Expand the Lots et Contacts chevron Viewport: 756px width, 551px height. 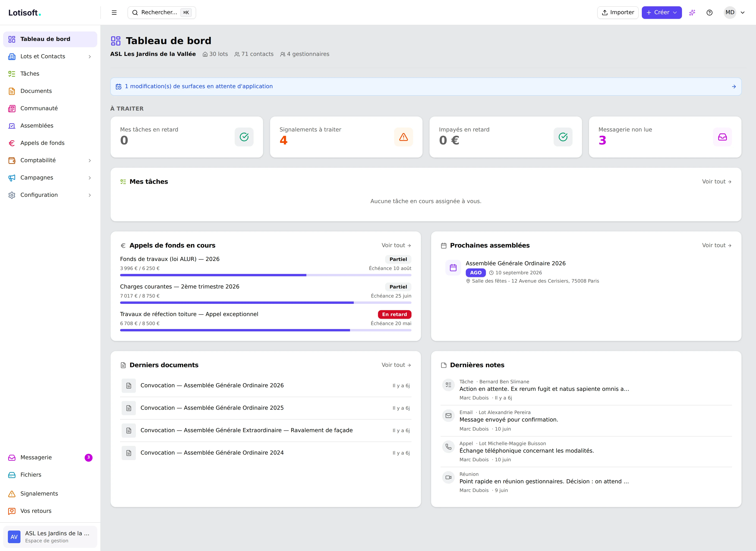(x=90, y=57)
